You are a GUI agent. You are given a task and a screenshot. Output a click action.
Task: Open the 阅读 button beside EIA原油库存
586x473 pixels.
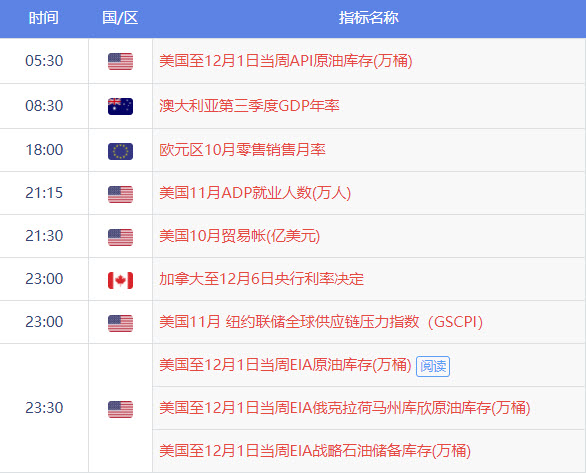tap(433, 366)
